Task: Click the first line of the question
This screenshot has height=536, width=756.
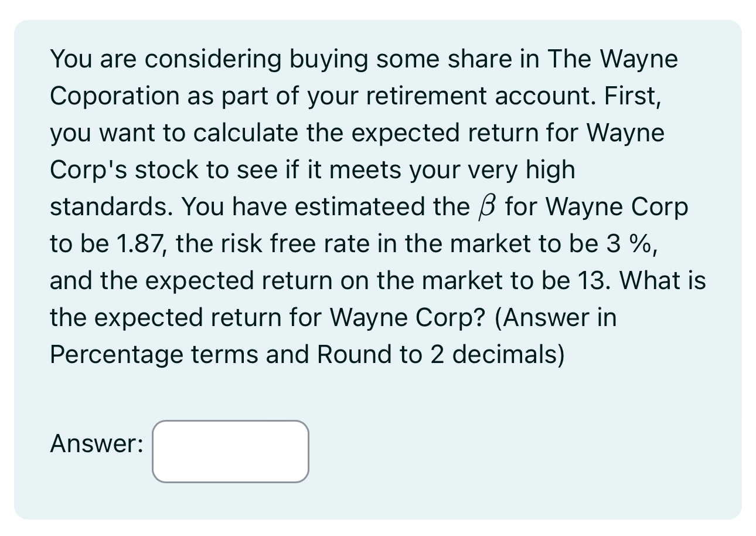Action: (363, 58)
